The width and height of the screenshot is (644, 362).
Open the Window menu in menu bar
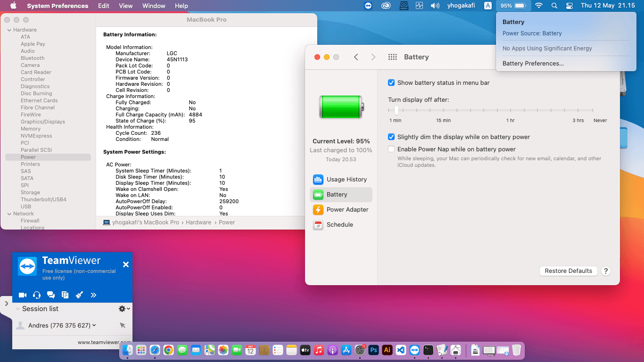click(x=154, y=6)
